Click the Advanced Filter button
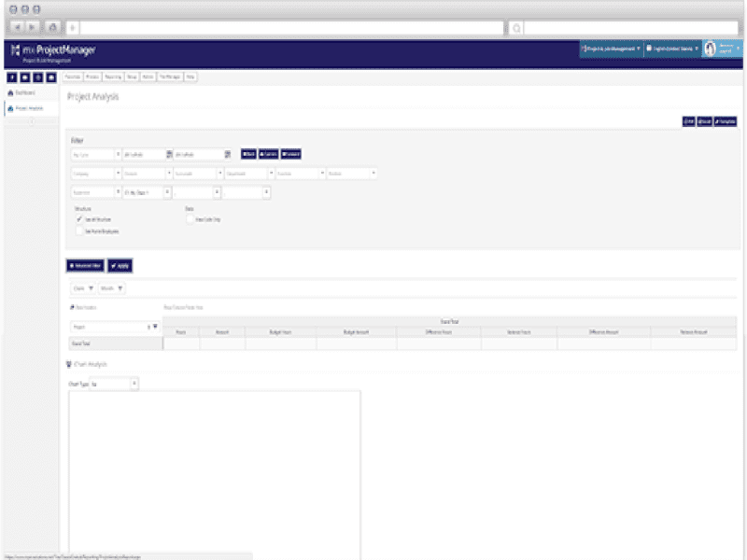The height and width of the screenshot is (560, 747). click(x=85, y=266)
